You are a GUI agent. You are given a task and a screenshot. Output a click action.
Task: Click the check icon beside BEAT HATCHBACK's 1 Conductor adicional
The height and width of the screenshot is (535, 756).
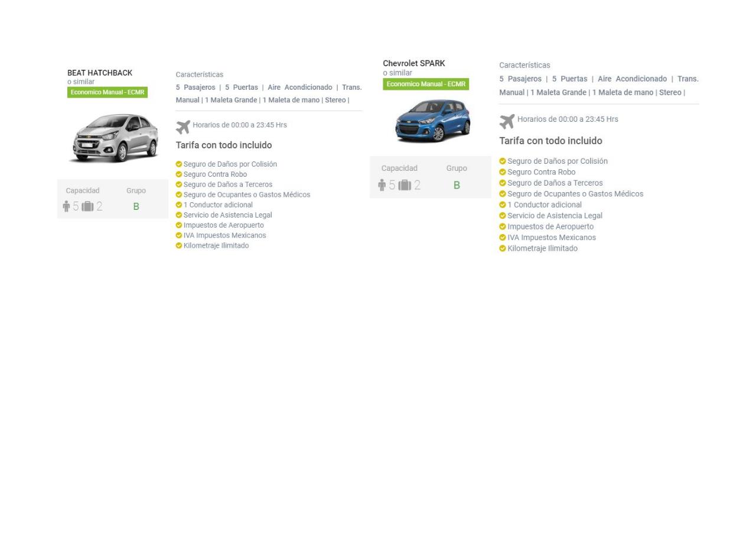pyautogui.click(x=179, y=205)
